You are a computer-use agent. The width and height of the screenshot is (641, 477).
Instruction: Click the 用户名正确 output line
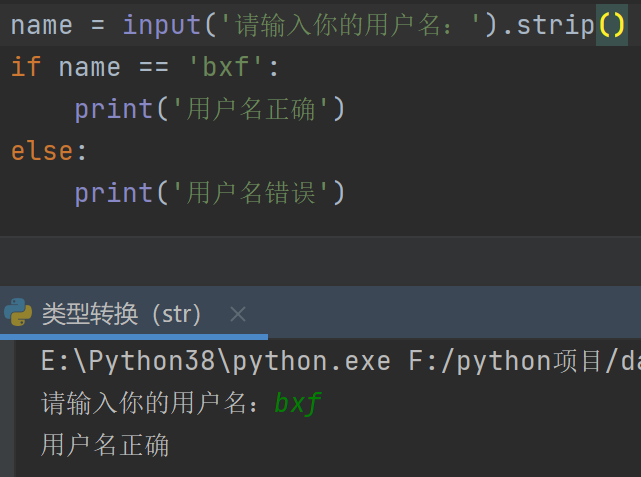coord(105,445)
